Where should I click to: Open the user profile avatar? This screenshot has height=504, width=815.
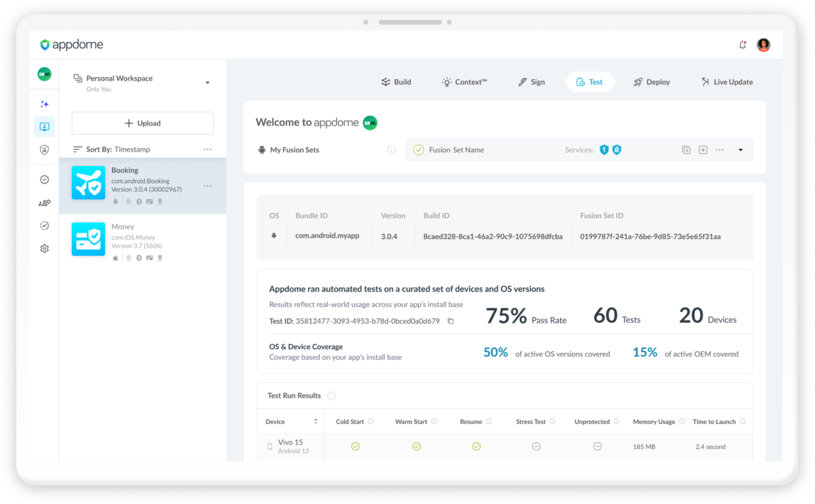763,45
